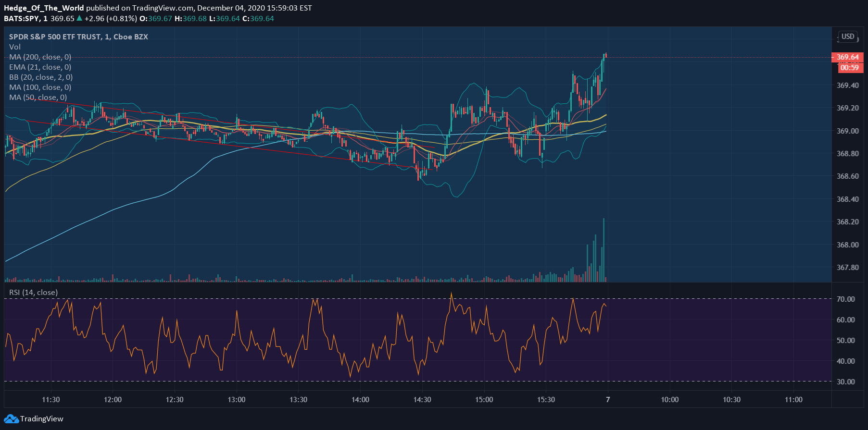
Task: Click the last price 369.65 in the header
Action: pos(63,19)
